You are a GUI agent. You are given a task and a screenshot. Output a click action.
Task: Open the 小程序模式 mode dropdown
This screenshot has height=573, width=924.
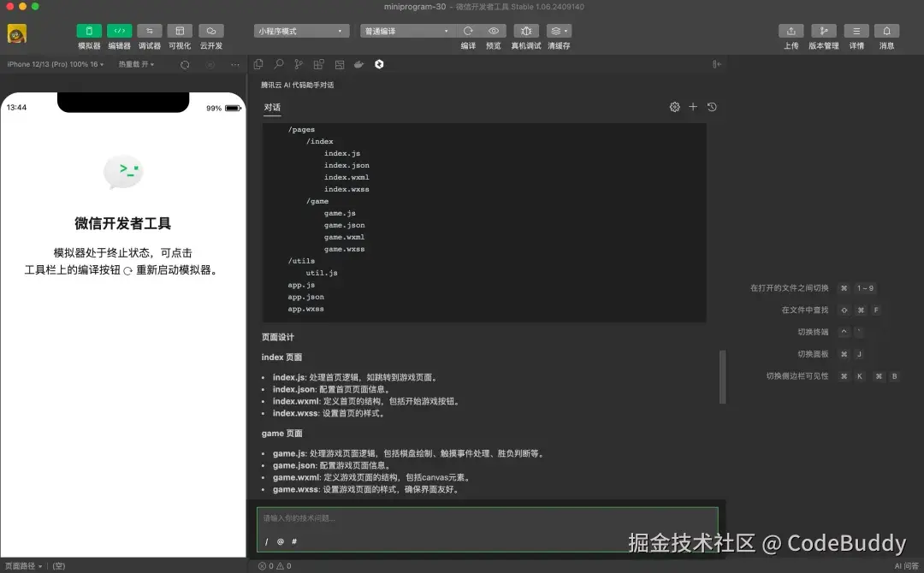(300, 30)
